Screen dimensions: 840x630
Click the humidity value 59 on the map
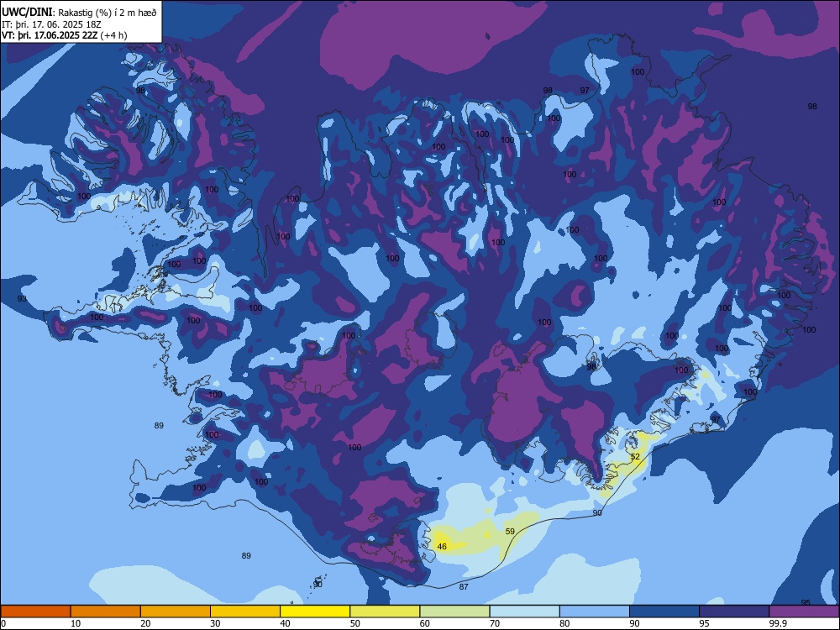[510, 532]
